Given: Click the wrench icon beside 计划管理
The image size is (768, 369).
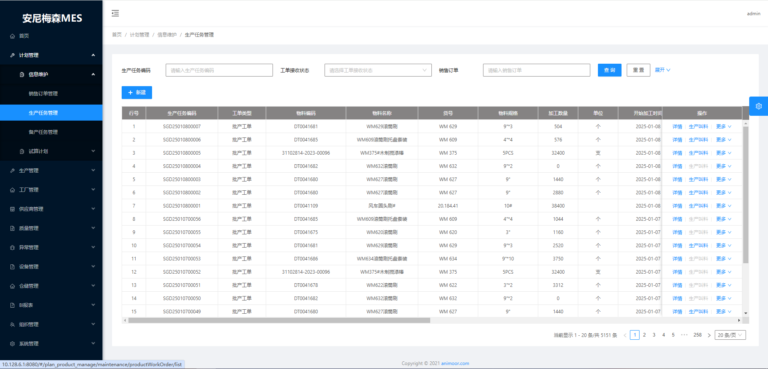Looking at the screenshot, I should [x=12, y=55].
